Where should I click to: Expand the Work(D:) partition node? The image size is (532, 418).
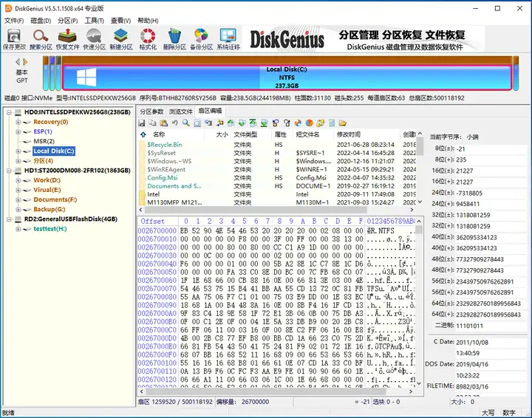point(18,180)
